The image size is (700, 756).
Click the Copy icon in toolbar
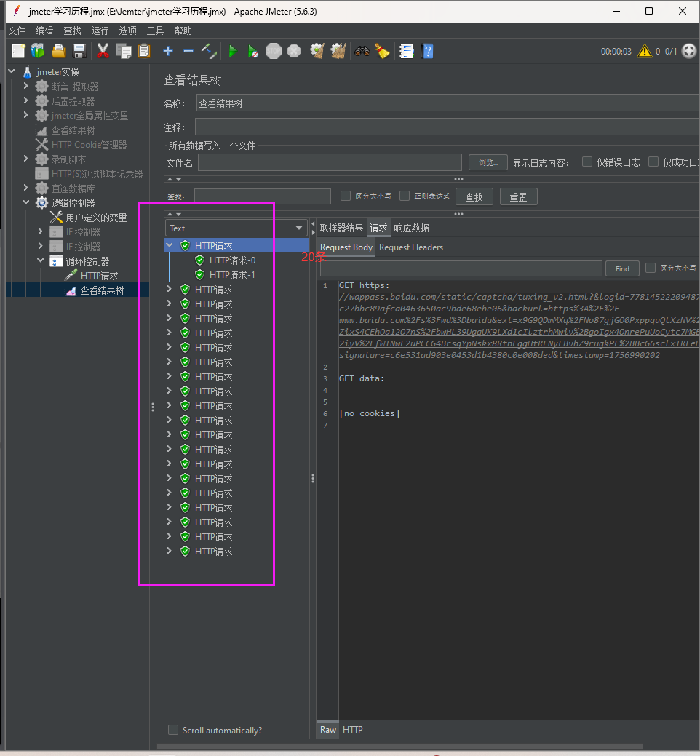(x=124, y=51)
